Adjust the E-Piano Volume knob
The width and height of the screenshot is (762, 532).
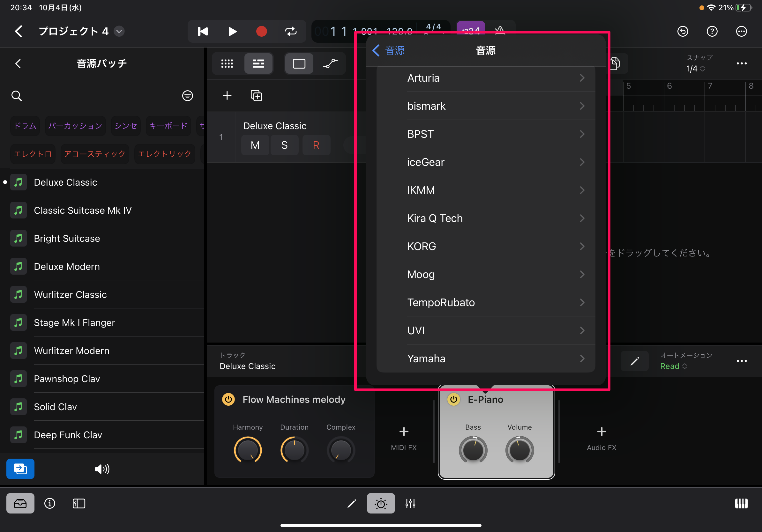(519, 450)
